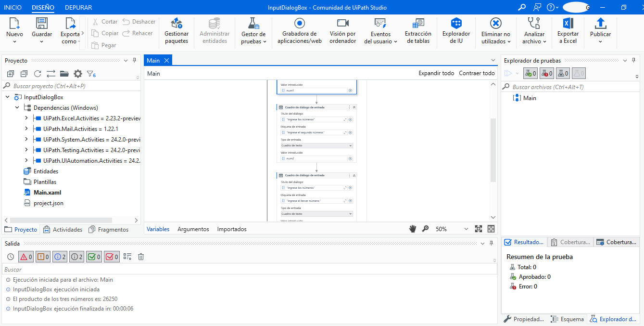
Task: Click the Buscar archivos search field
Action: pos(571,87)
